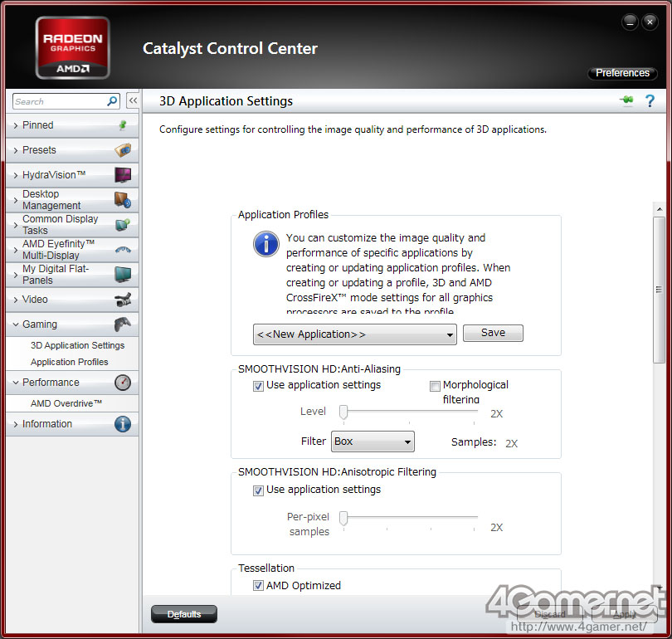This screenshot has width=672, height=639.
Task: Select 3D Application Settings under Gaming
Action: (x=78, y=345)
